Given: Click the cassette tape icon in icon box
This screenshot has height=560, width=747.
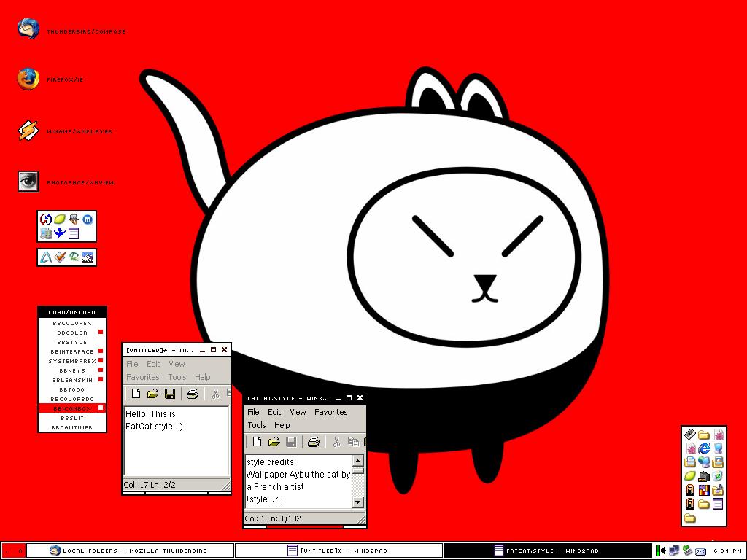Looking at the screenshot, I should click(x=690, y=435).
